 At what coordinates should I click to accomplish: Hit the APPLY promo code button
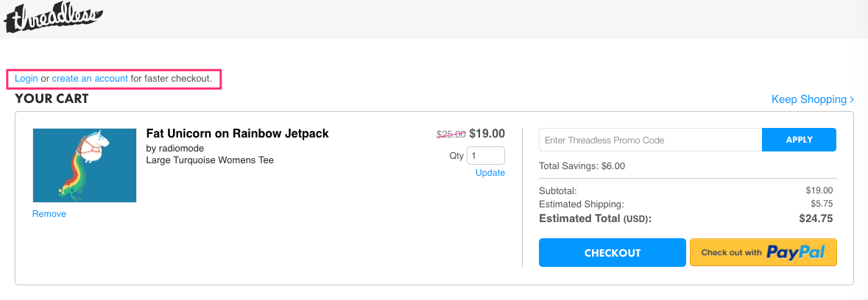[799, 140]
